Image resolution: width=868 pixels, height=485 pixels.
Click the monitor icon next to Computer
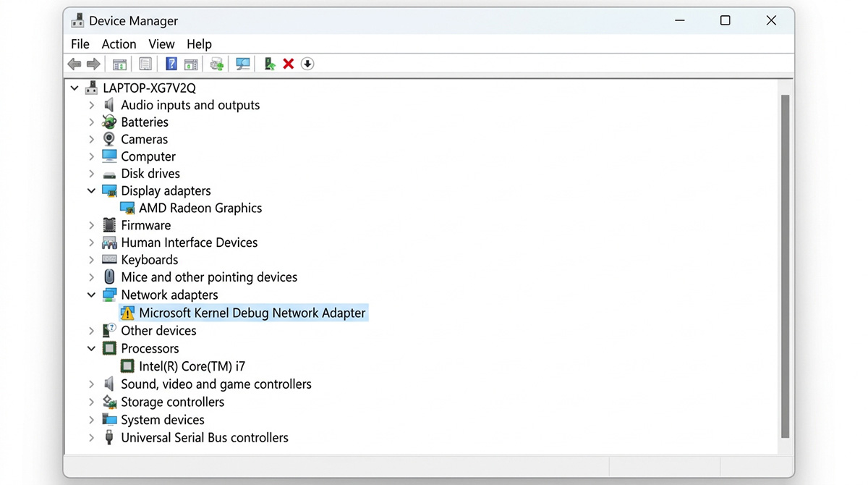point(109,156)
